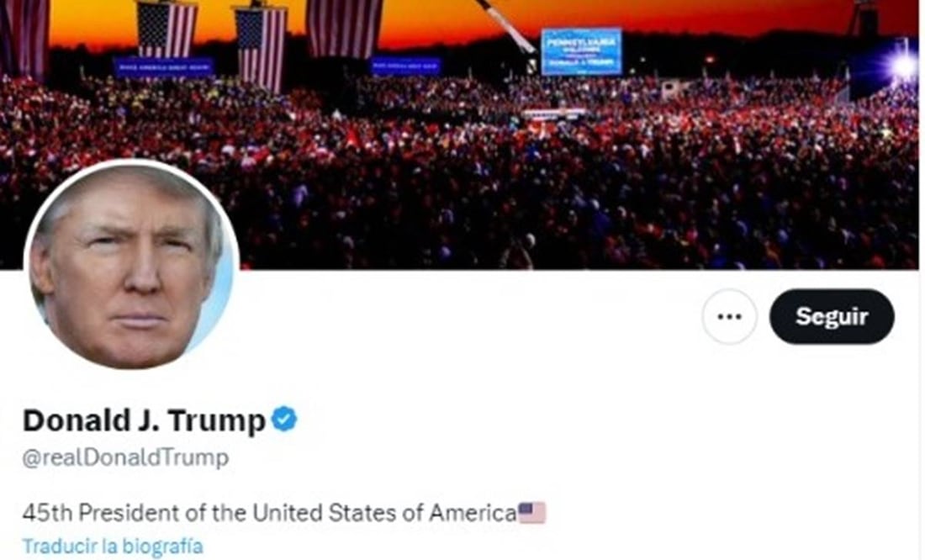Click the 45th President bio text
This screenshot has width=925, height=560.
tap(270, 513)
